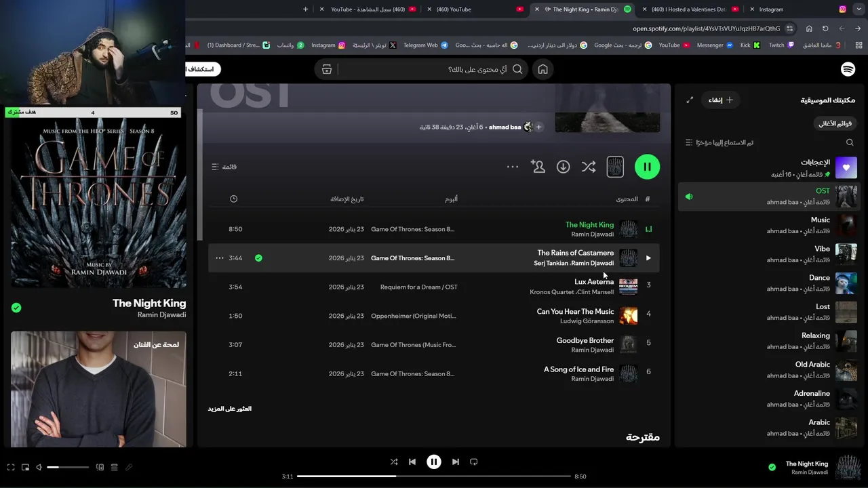Viewport: 868px width, 488px height.
Task: Adjust the volume slider
Action: click(68, 467)
